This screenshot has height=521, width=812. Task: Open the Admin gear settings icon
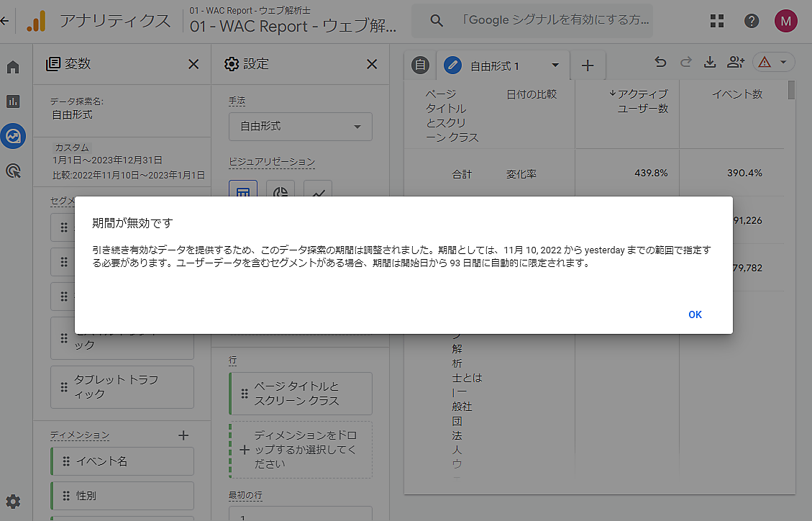tap(13, 502)
